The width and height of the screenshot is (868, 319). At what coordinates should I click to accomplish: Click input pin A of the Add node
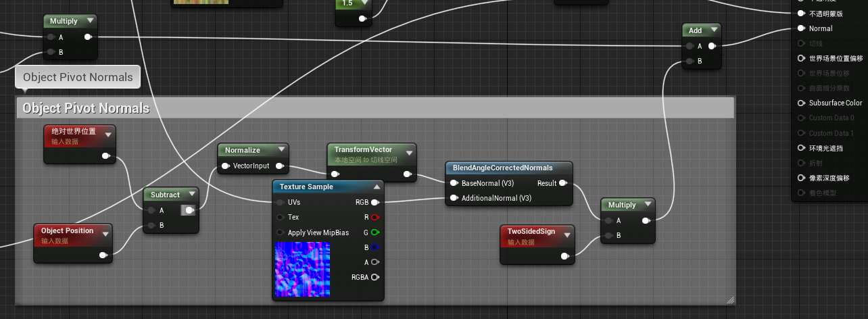pos(690,46)
